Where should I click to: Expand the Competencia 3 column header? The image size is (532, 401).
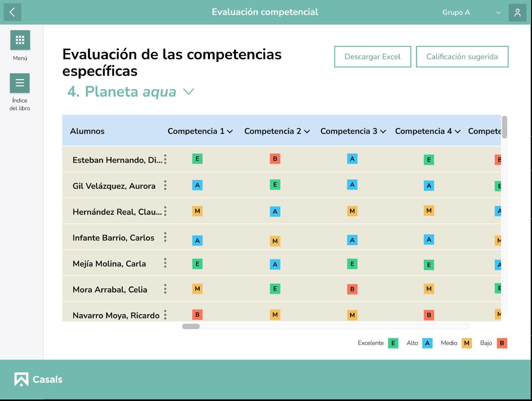353,131
